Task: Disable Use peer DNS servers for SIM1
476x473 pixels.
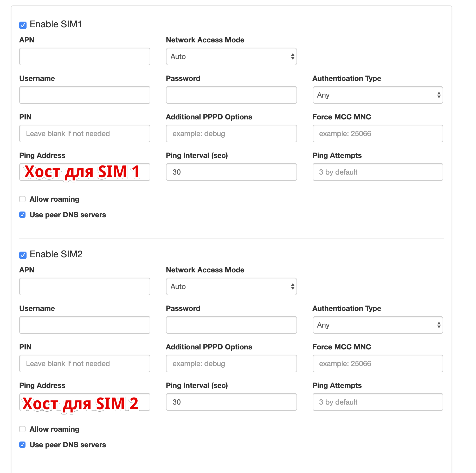Action: [x=22, y=215]
